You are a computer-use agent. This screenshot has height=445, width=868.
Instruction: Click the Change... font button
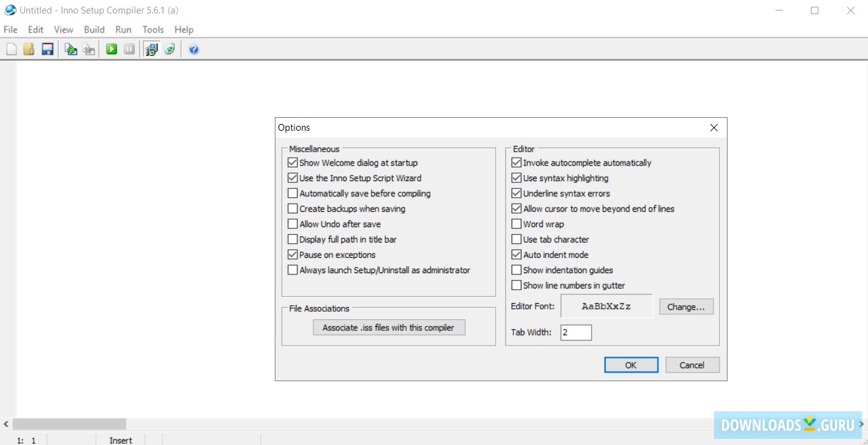pos(686,307)
